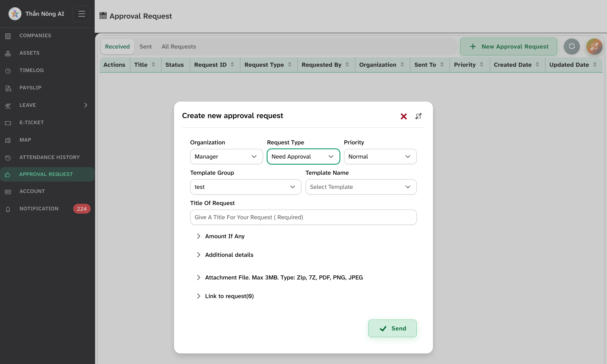Toggle the hamburger sidebar menu
Viewport: 607px width, 364px height.
pyautogui.click(x=82, y=14)
